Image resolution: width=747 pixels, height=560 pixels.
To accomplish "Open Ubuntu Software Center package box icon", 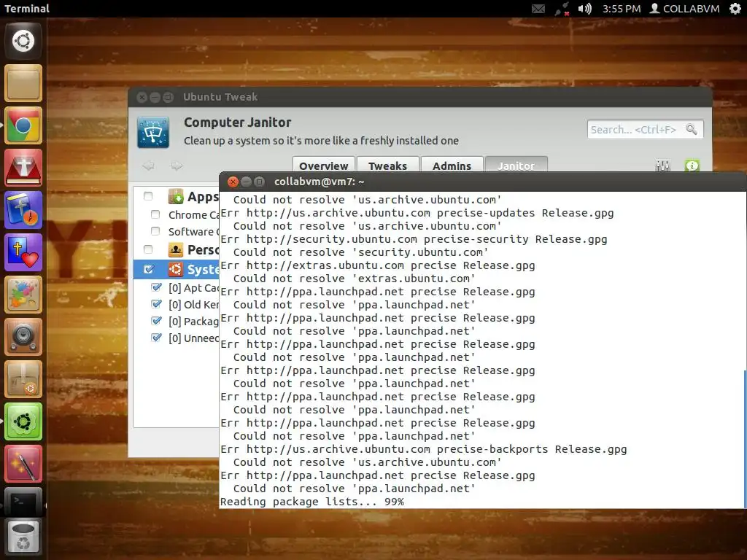I will pyautogui.click(x=23, y=379).
